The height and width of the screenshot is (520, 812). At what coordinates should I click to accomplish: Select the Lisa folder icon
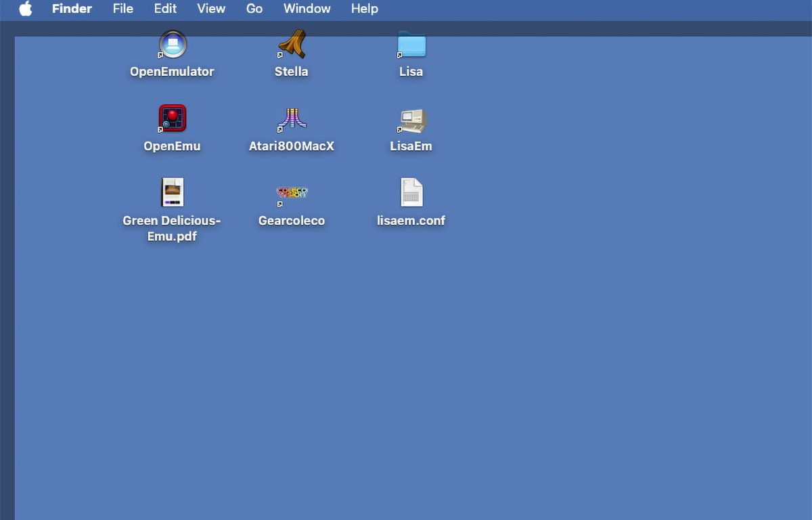pyautogui.click(x=411, y=45)
